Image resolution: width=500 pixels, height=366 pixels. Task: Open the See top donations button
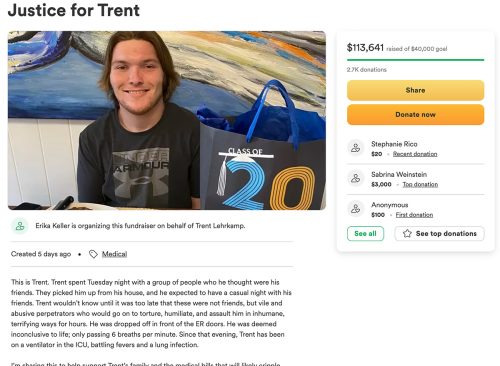(x=439, y=234)
